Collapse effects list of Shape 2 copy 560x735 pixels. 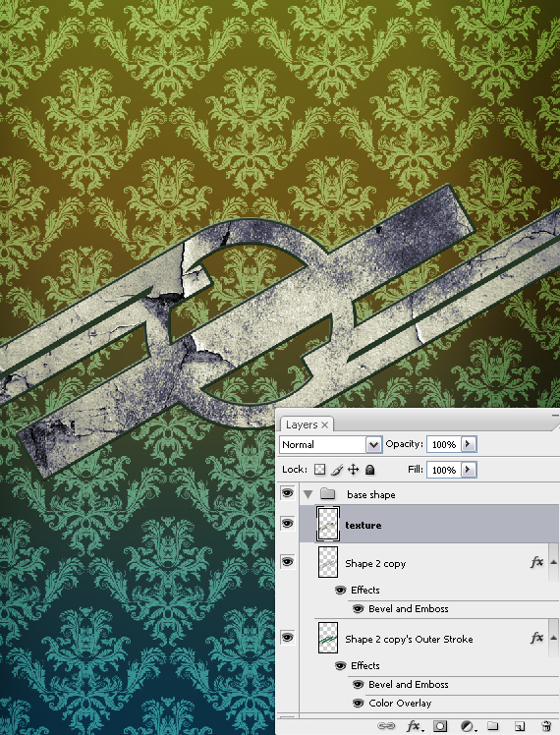click(x=553, y=562)
